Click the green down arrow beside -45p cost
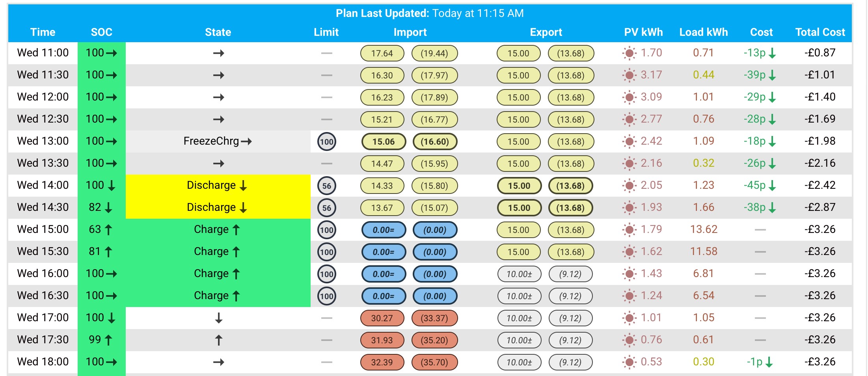This screenshot has width=868, height=376. 773,185
